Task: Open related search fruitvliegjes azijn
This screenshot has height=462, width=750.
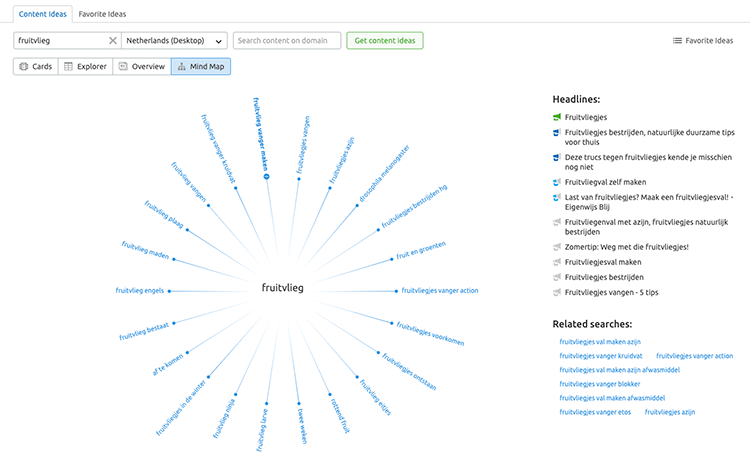Action: tap(670, 412)
